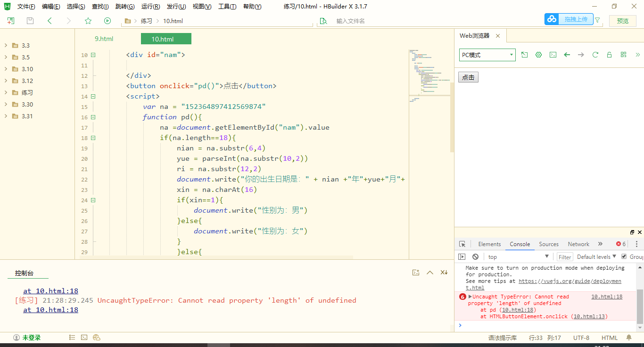Show more devtools tabs chevron
The width and height of the screenshot is (644, 347).
pyautogui.click(x=600, y=244)
